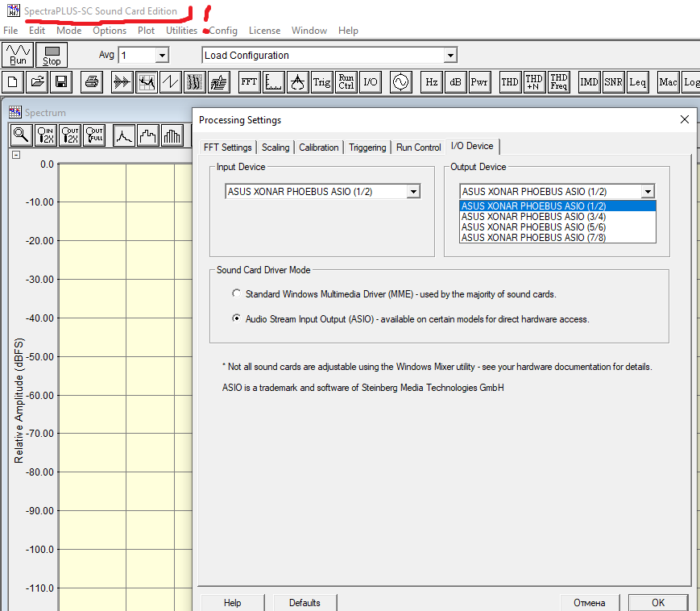Click the I/O toolbar button
700x611 pixels.
click(370, 81)
